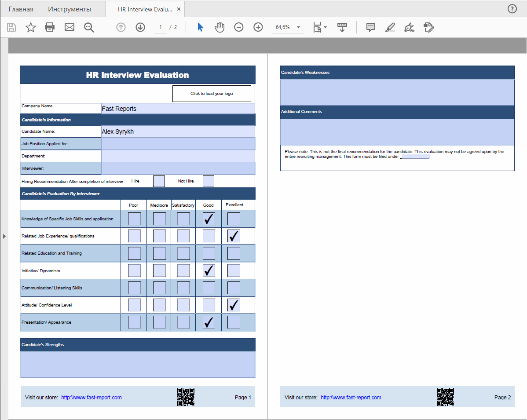Click the Interviewer input field
Viewport: 527px width, 420px height.
pos(178,168)
